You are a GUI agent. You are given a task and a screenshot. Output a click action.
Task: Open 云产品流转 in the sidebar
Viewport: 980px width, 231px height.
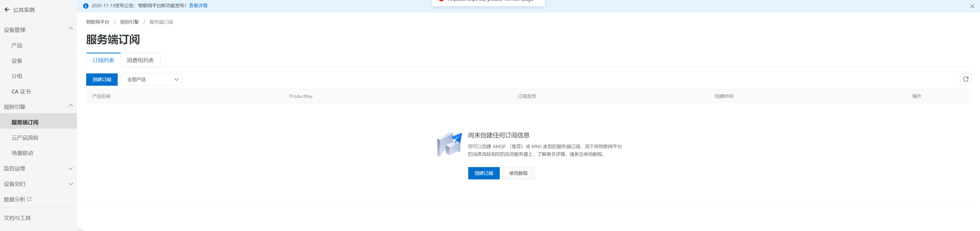25,138
